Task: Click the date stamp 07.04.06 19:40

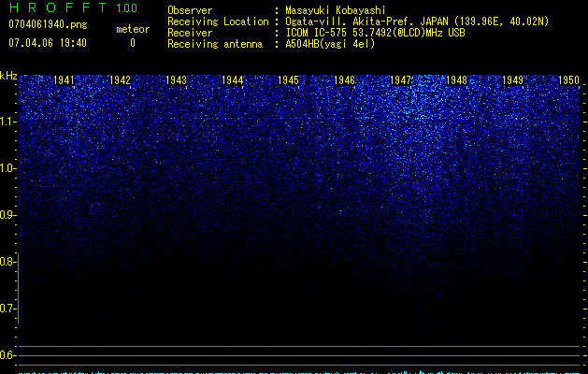Action: [48, 43]
